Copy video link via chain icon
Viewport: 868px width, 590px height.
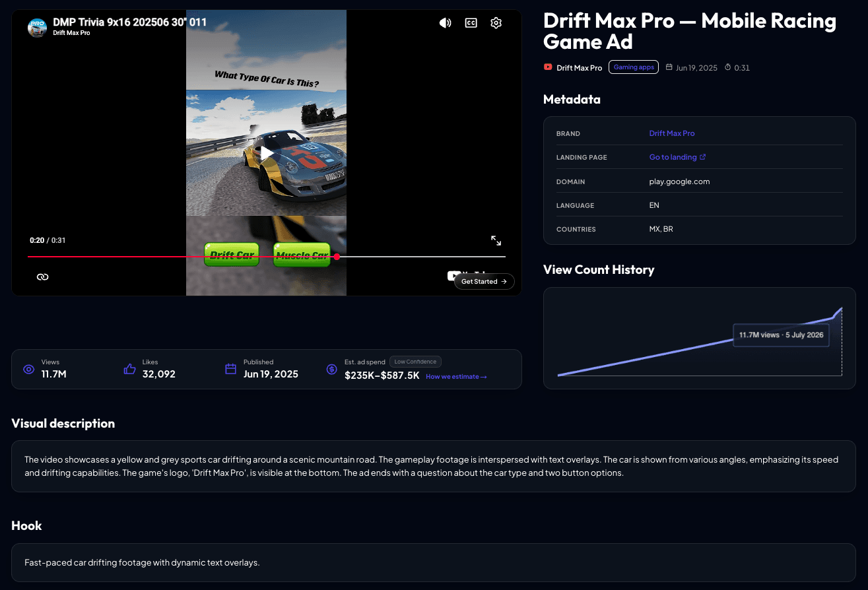coord(43,277)
